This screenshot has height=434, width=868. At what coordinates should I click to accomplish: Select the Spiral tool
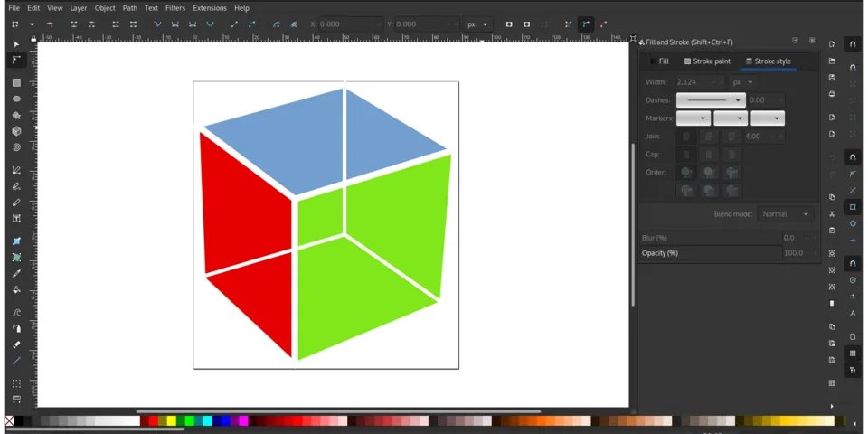(x=16, y=147)
